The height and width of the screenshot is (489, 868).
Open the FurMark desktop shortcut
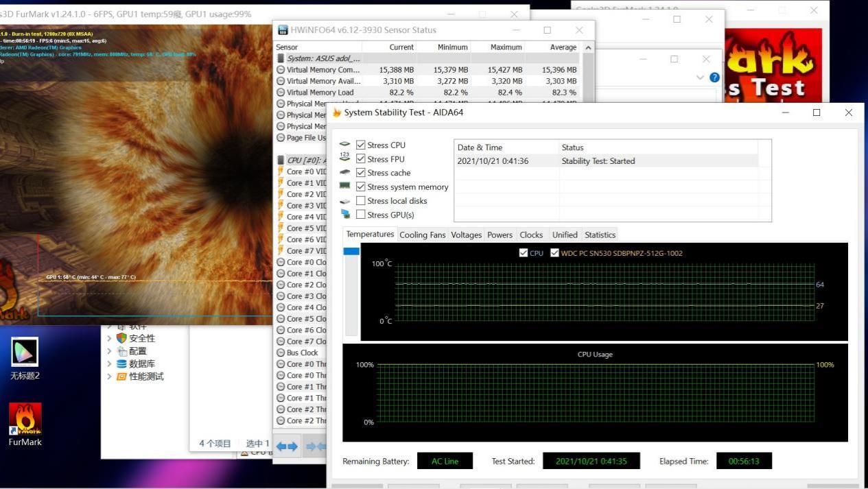[25, 419]
